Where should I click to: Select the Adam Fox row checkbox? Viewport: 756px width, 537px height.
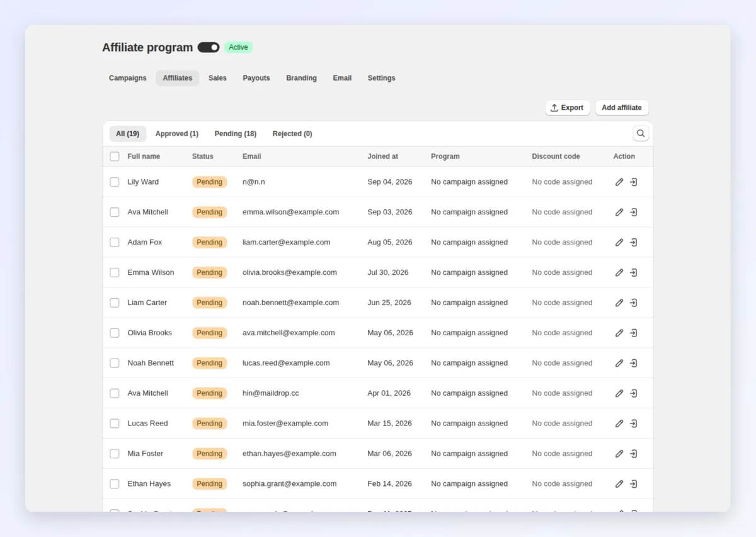point(115,243)
